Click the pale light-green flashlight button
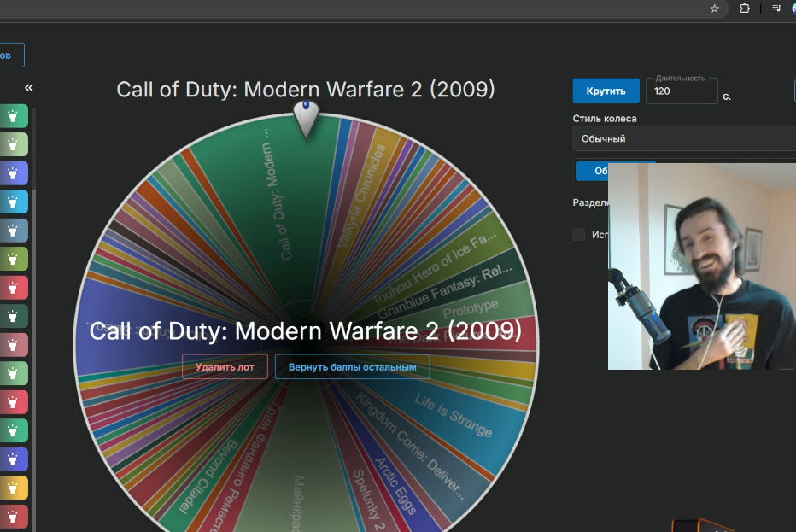 pos(14,144)
